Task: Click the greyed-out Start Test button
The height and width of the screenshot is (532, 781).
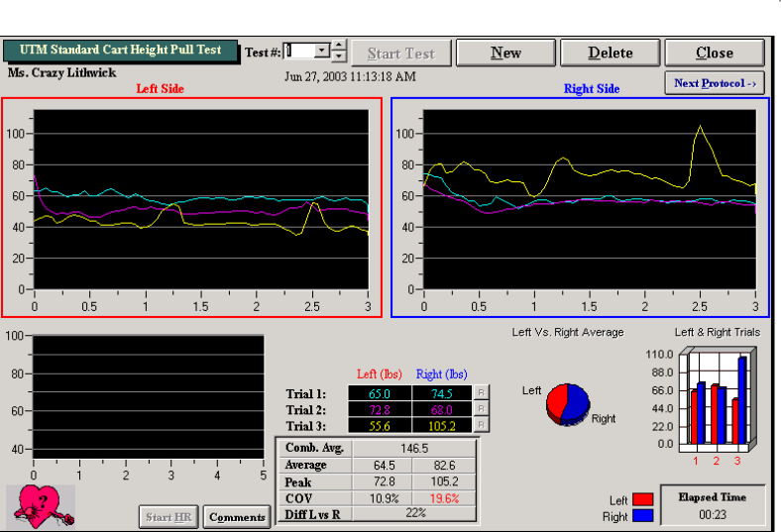Action: 401,53
